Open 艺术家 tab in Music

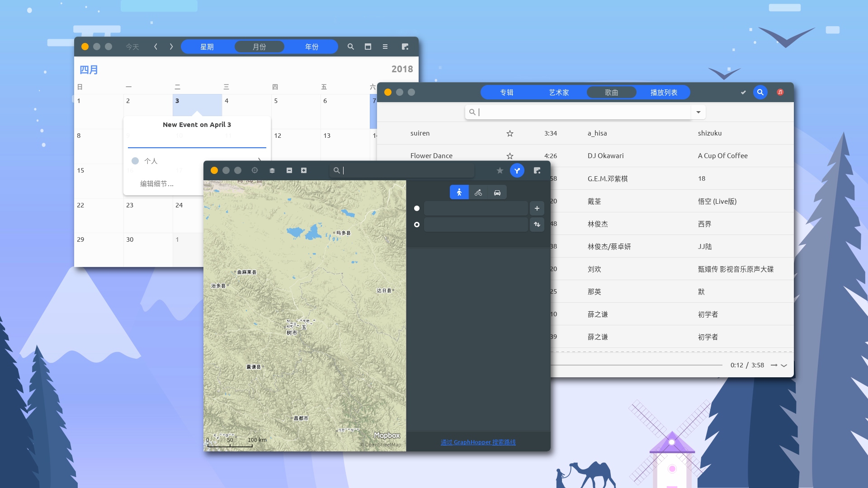click(x=559, y=92)
